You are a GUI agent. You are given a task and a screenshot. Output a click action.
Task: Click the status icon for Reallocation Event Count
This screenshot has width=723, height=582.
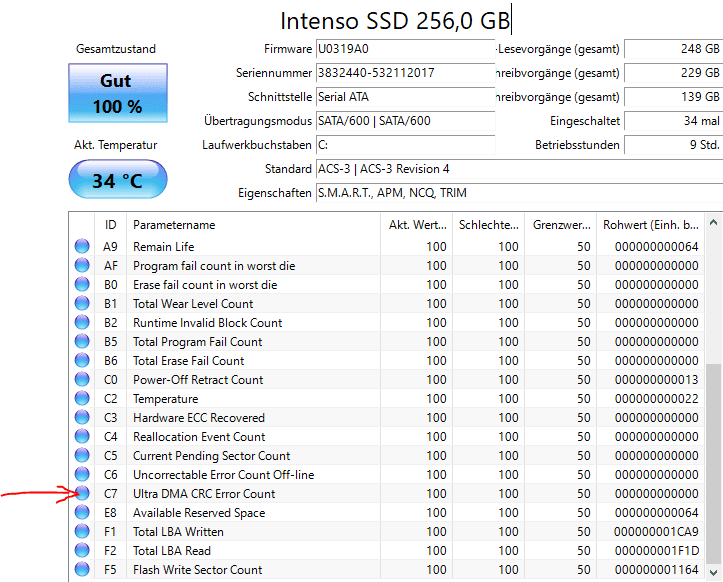pos(82,437)
